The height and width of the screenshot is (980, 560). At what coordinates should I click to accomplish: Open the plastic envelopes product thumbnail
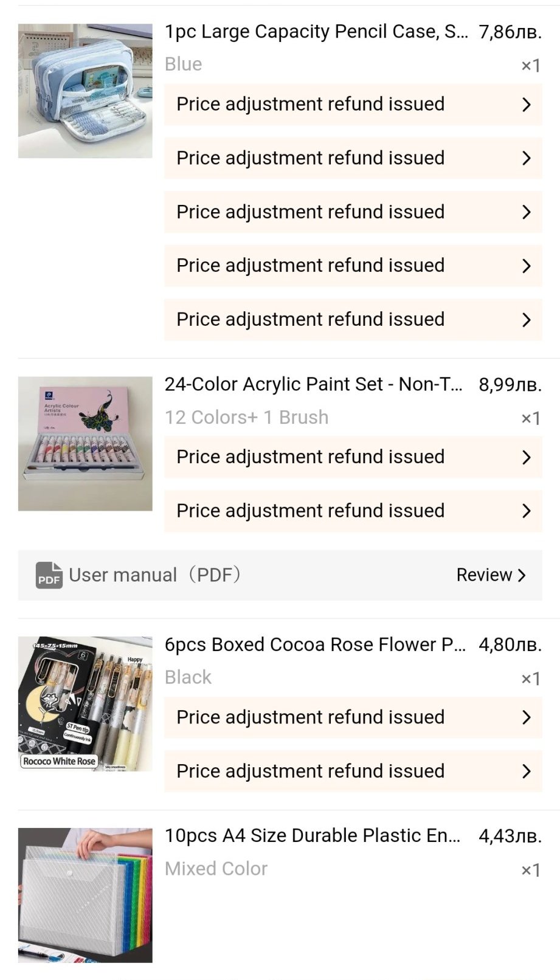(85, 895)
